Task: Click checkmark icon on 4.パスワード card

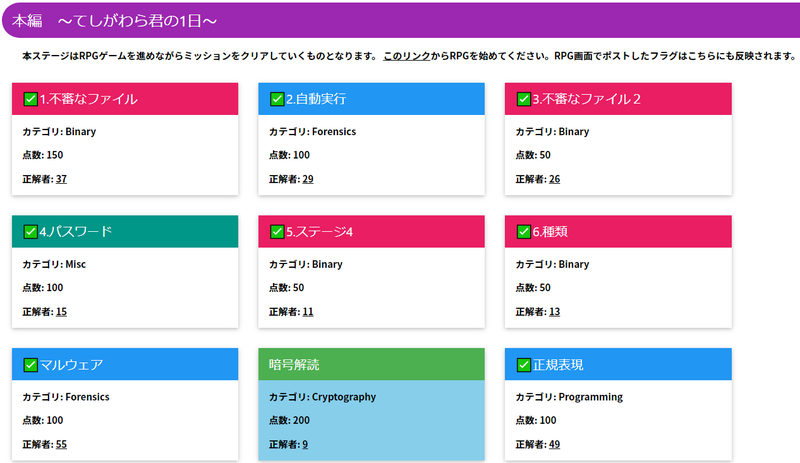Action: (x=31, y=232)
